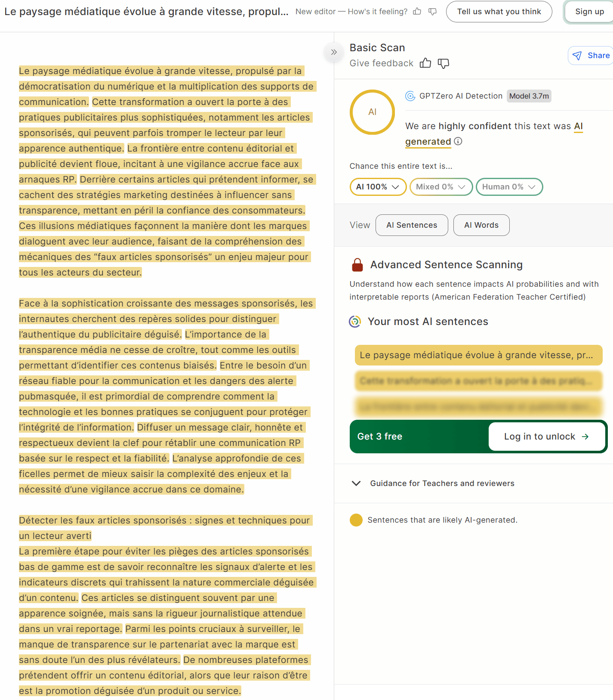Viewport: 613px width, 700px height.
Task: Collapse the results panel with double-chevron icon
Action: (x=334, y=52)
